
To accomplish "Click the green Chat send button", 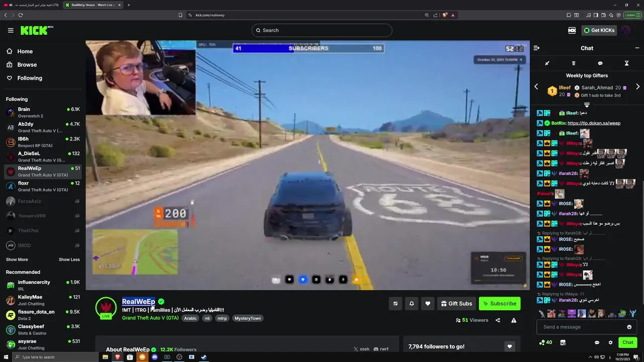I will pos(627,342).
